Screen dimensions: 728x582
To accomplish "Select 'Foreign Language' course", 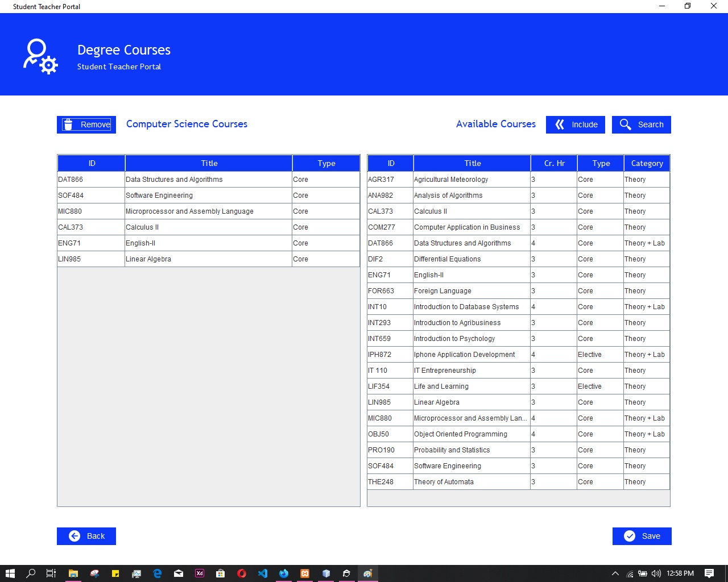I will click(x=519, y=291).
